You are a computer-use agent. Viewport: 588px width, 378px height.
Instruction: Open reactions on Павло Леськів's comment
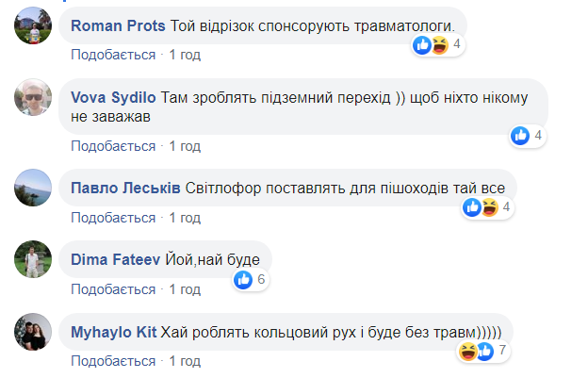[480, 207]
